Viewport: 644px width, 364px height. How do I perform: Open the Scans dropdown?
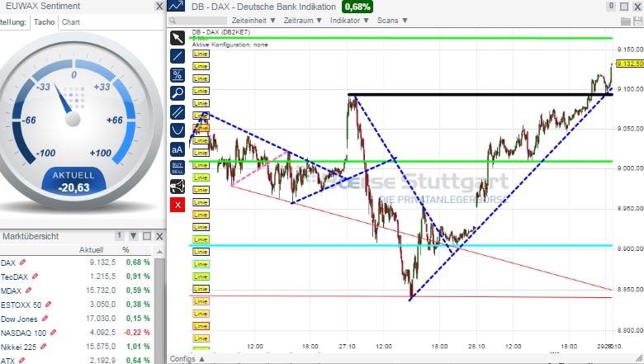point(392,21)
